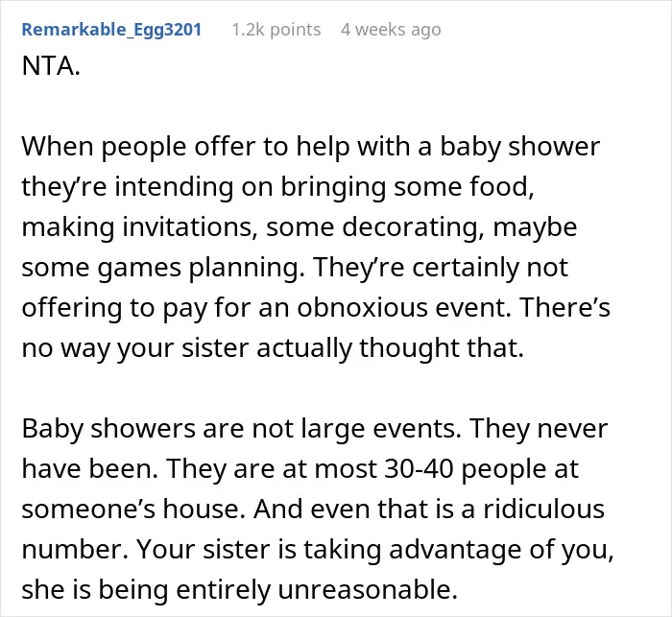Click the words 'baby shower' in first paragraph

pos(520,147)
